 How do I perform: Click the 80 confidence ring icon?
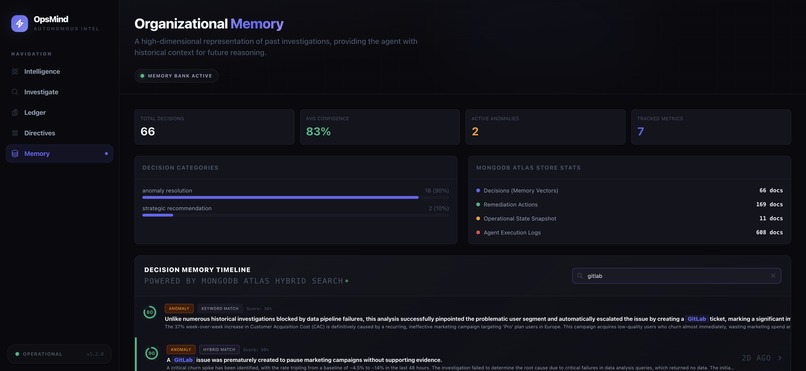[150, 312]
